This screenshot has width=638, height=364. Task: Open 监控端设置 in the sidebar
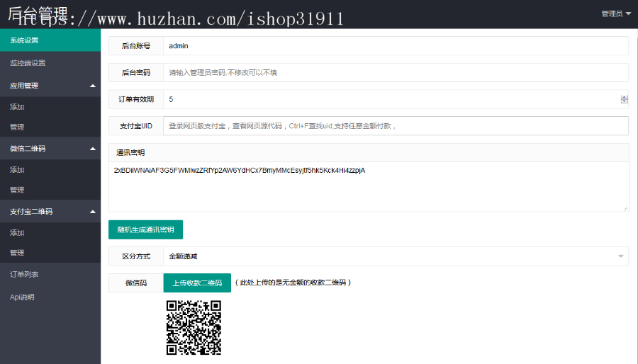tap(50, 63)
